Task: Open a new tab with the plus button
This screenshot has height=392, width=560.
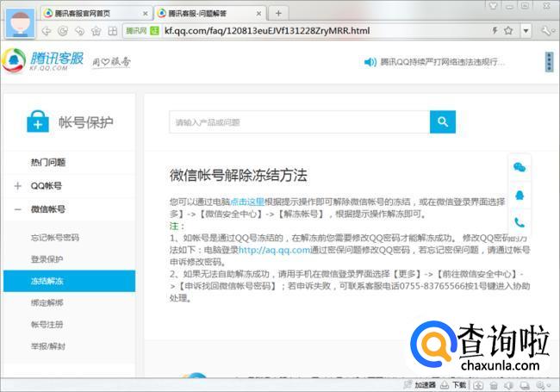Action: point(278,14)
